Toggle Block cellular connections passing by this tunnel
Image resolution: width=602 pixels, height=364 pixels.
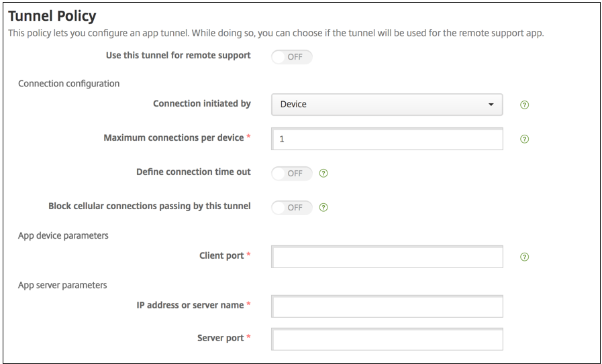pos(292,207)
